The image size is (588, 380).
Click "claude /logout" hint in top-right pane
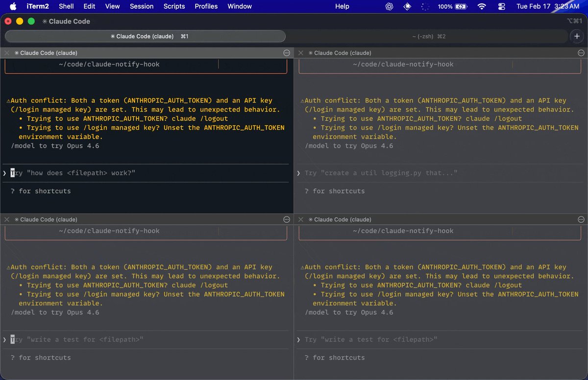point(494,119)
